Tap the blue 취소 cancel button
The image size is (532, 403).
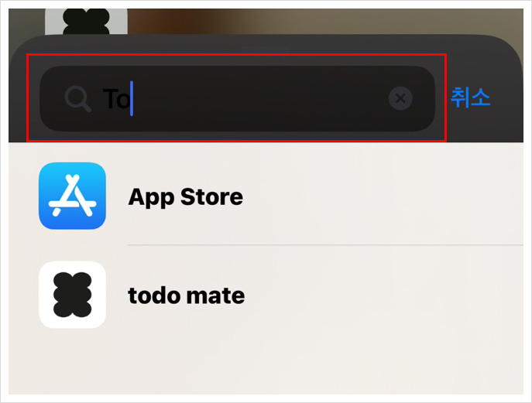(470, 97)
